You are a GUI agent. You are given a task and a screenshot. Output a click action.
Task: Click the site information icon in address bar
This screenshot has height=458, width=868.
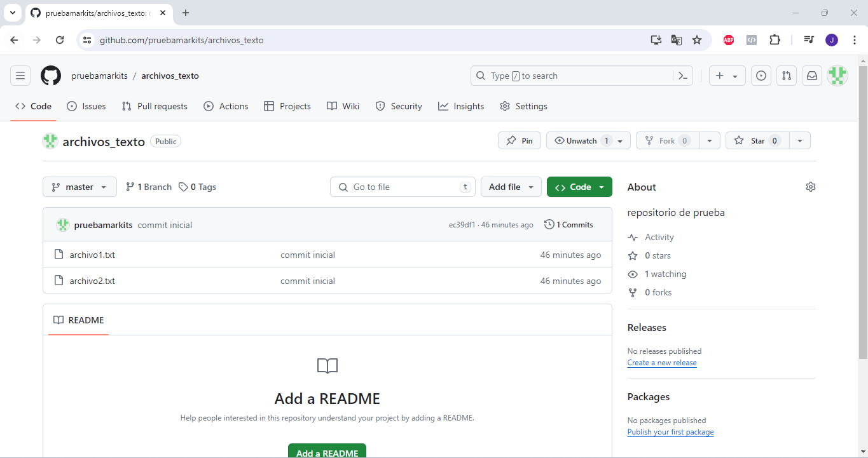click(88, 40)
